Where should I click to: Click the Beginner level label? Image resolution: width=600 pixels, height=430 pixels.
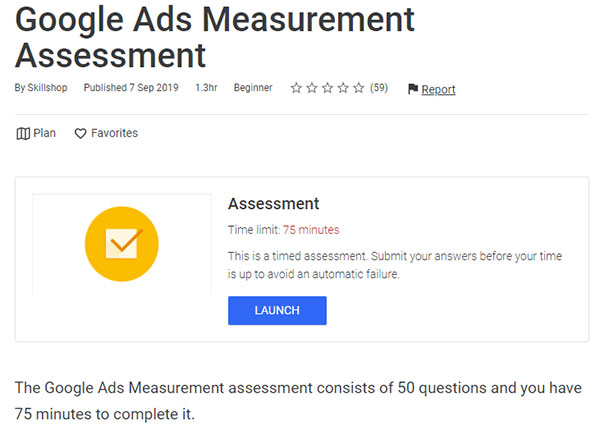pos(253,88)
